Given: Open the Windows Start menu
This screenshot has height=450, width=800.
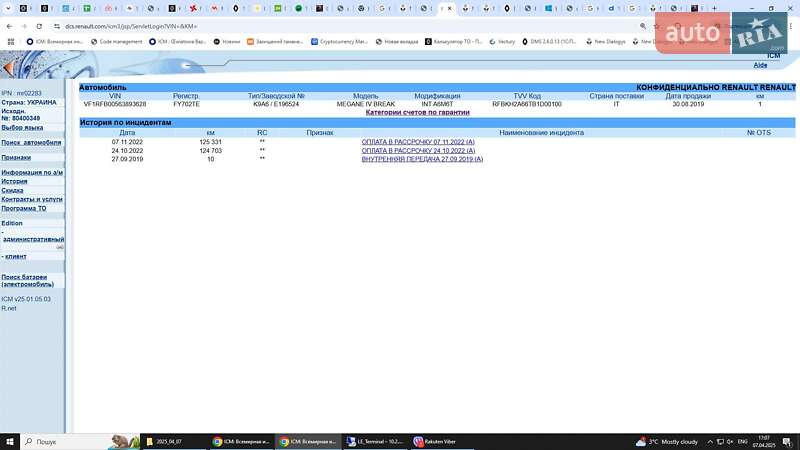Looking at the screenshot, I should [x=10, y=441].
